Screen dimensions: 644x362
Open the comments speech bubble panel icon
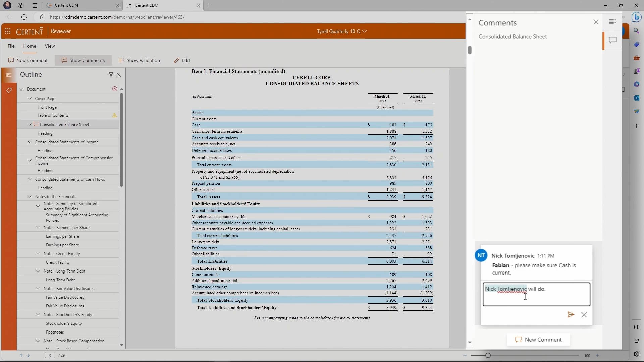tap(612, 40)
